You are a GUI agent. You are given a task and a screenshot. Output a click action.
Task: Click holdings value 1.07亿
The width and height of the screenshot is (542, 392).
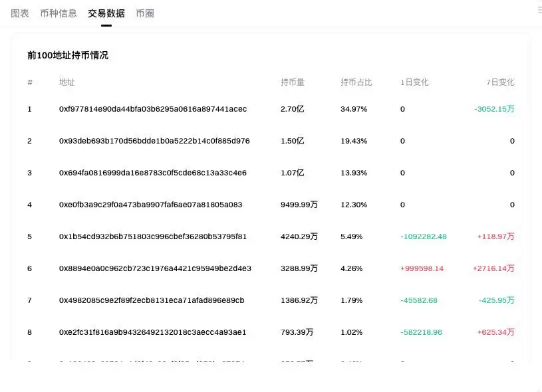pos(293,173)
